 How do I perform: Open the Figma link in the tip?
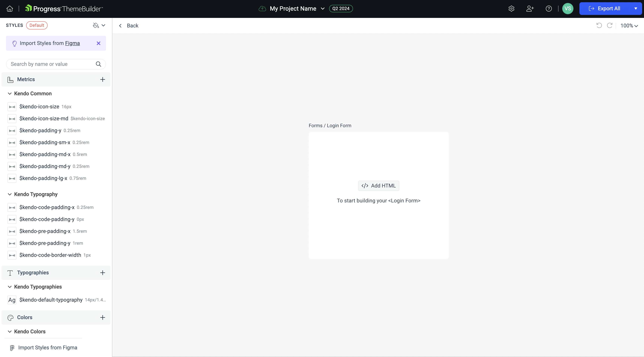coord(72,43)
